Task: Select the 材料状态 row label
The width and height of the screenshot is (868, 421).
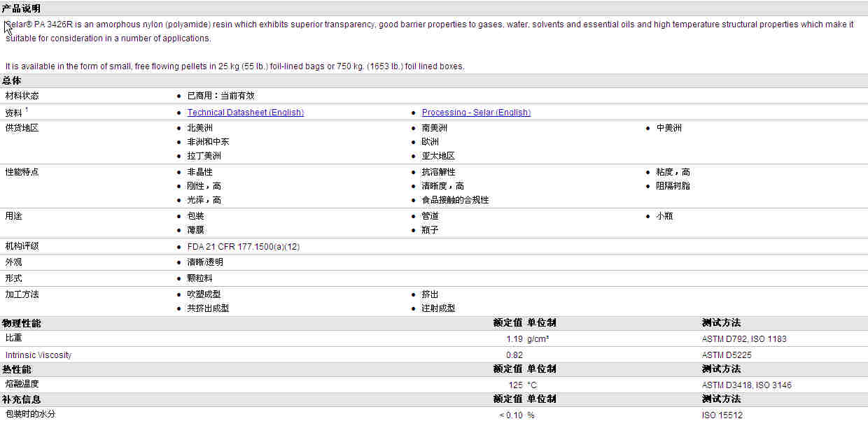Action: 22,96
